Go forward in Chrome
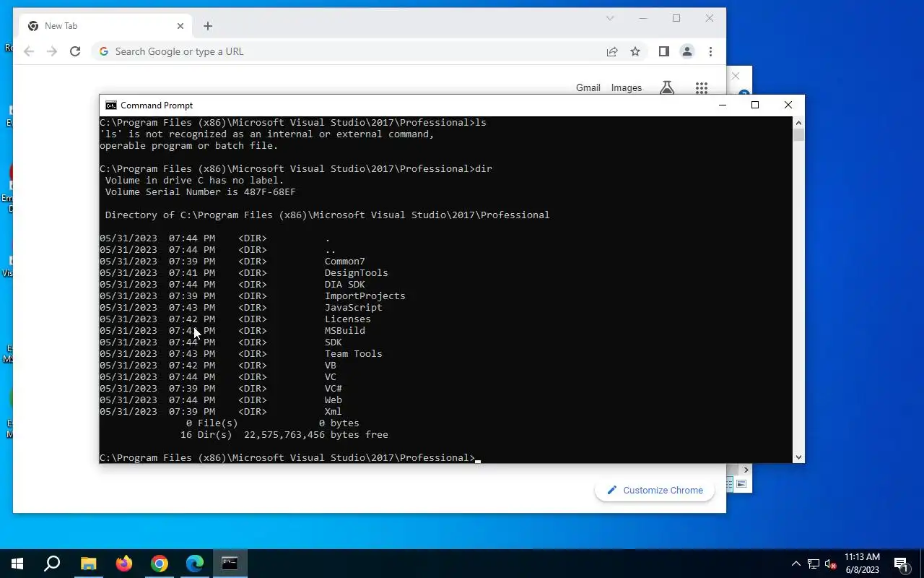 point(52,51)
